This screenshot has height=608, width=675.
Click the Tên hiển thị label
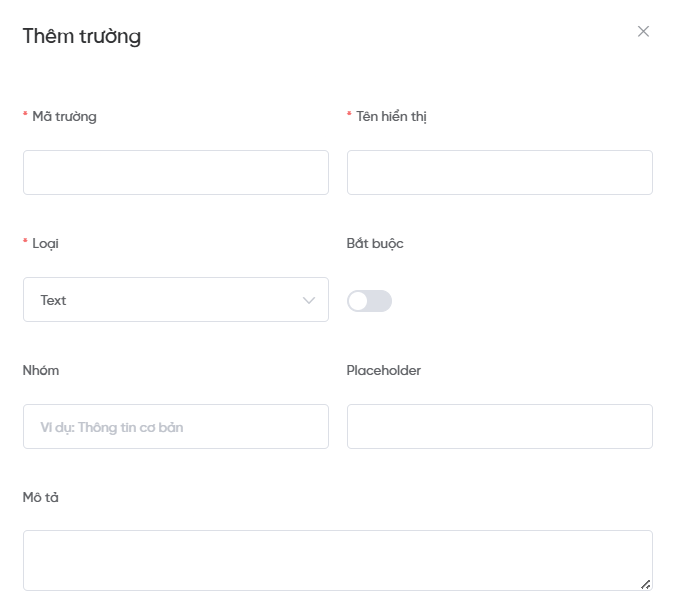392,116
